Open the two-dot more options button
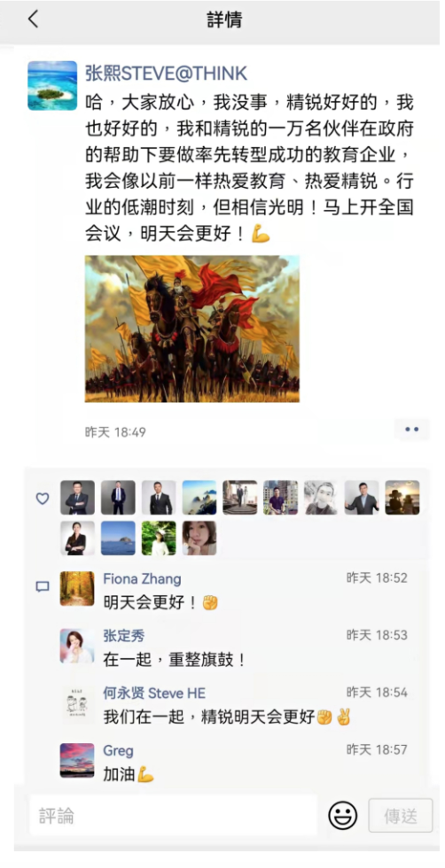The height and width of the screenshot is (868, 445). [x=411, y=429]
